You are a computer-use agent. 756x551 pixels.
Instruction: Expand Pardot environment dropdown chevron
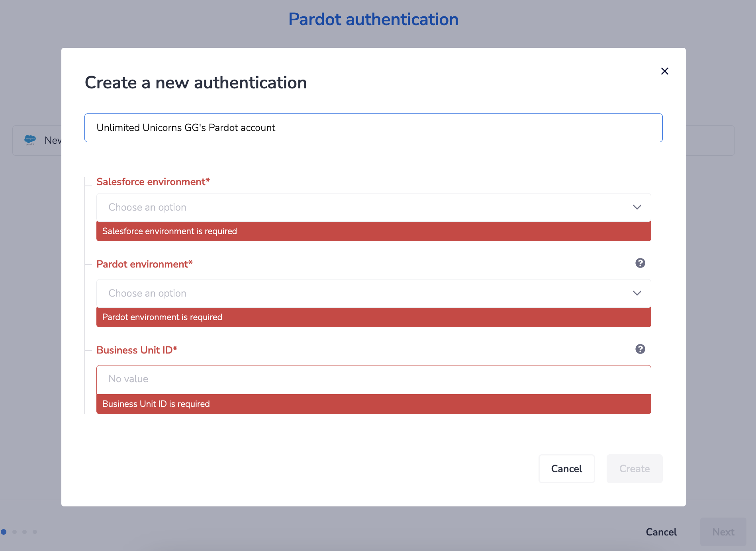coord(637,293)
